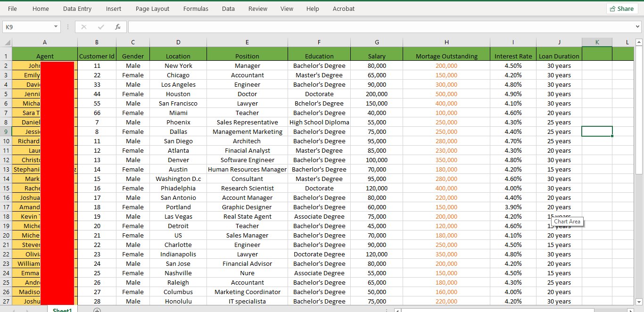Select the Sales Representative position cell

coord(247,122)
